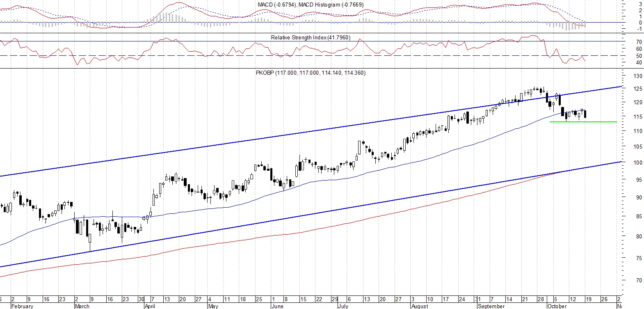Select the RSI axis value 60
The image size is (644, 309).
pyautogui.click(x=639, y=49)
